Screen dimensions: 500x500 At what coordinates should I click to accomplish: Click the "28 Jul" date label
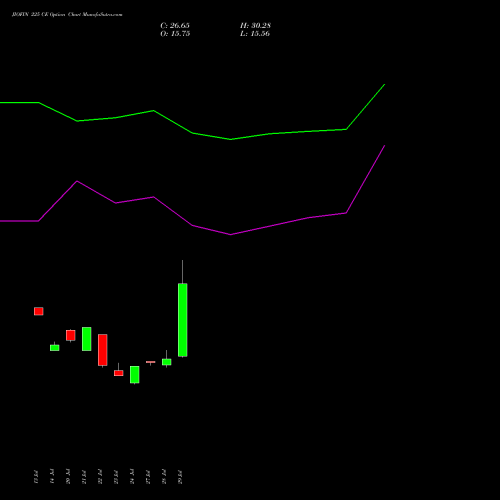pos(164,477)
